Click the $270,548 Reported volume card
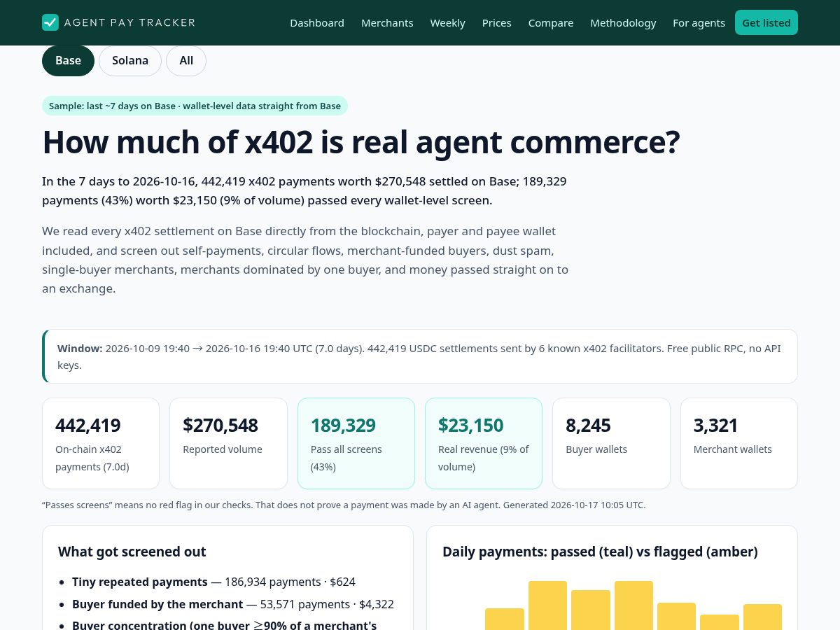840x630 pixels. pyautogui.click(x=228, y=443)
